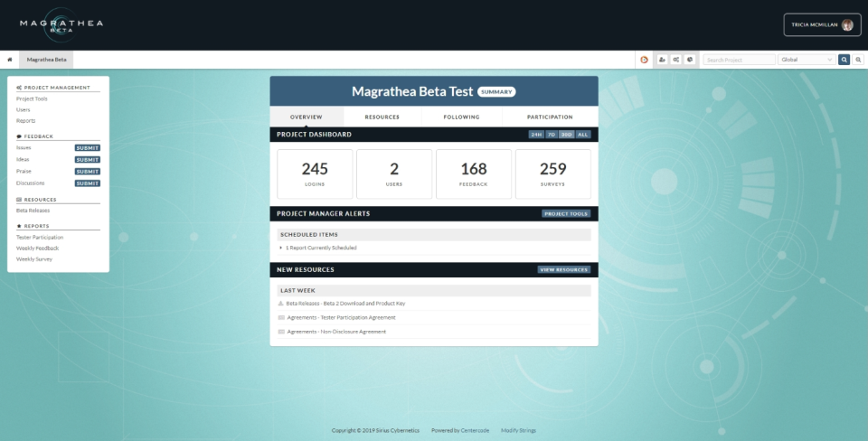Open Non-Disclosure Agreement resource
Viewport: 868px width, 441px height.
tap(336, 332)
